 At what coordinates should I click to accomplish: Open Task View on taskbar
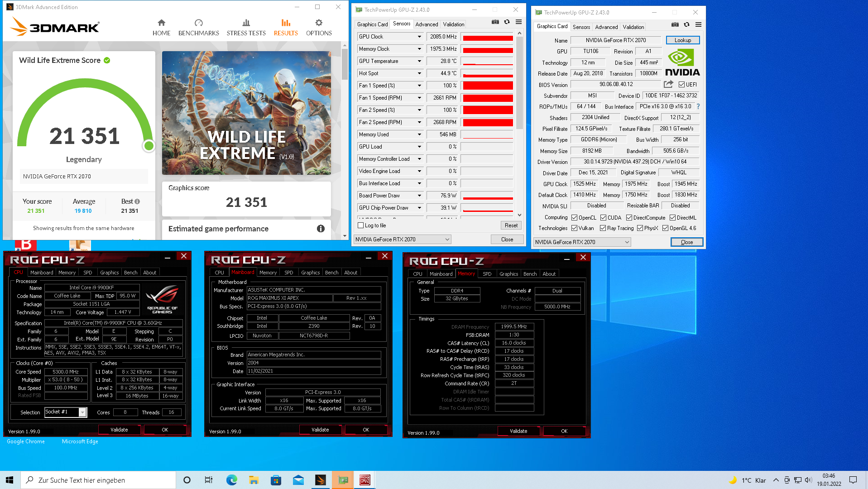pyautogui.click(x=209, y=480)
